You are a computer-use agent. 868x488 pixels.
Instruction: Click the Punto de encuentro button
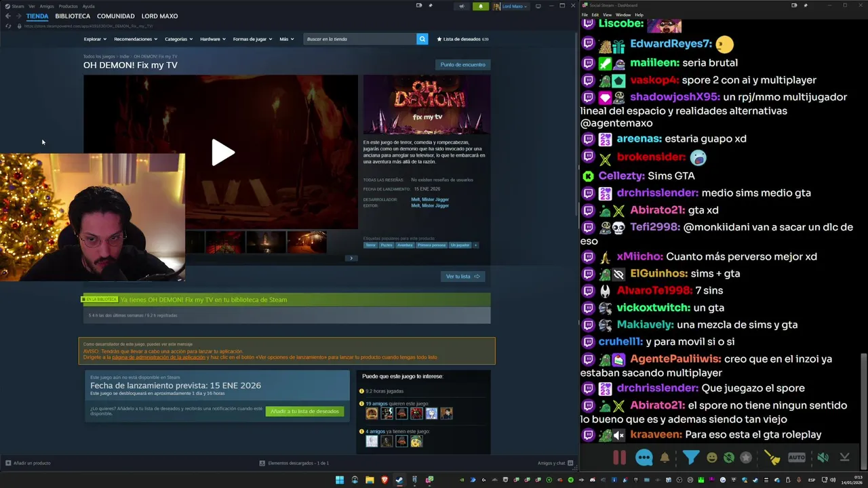pyautogui.click(x=462, y=64)
